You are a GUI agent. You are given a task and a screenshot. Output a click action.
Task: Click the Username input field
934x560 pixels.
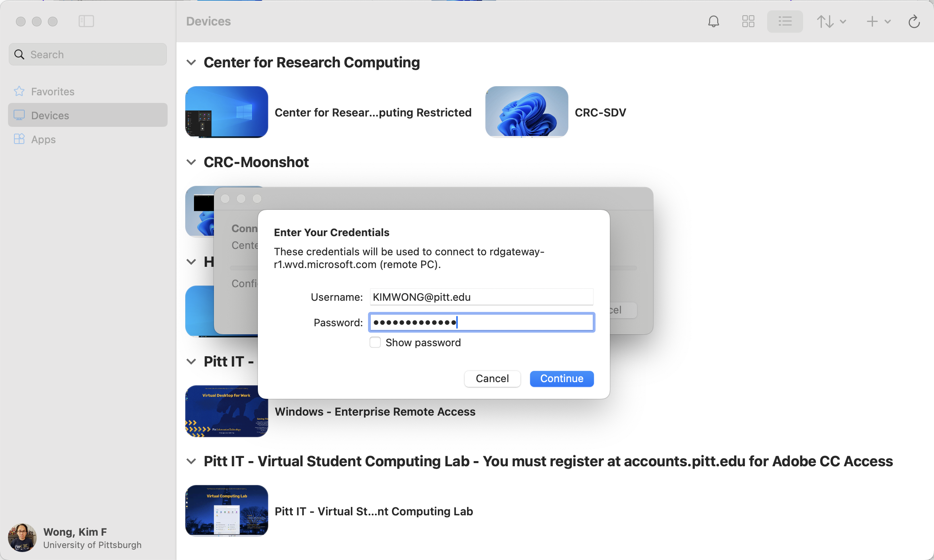click(481, 297)
